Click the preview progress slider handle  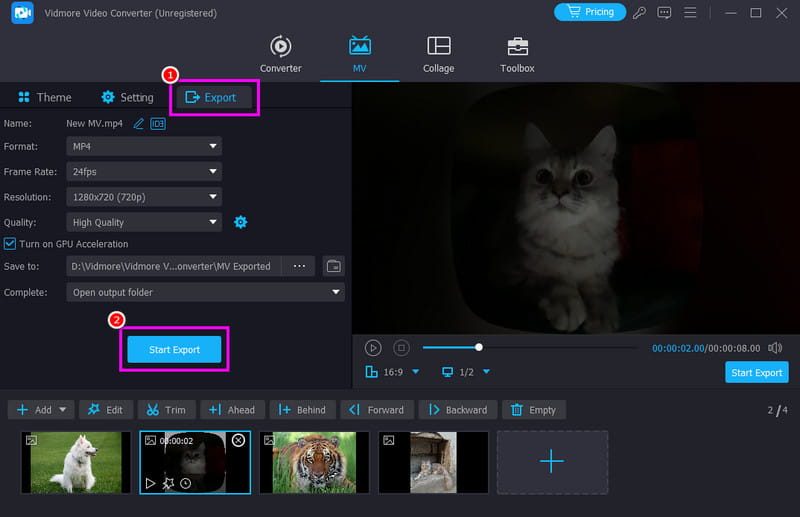coord(479,348)
